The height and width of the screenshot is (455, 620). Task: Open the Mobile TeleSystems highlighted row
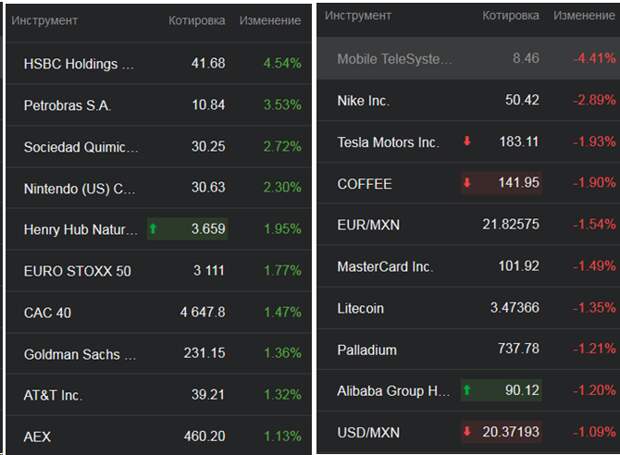[468, 59]
